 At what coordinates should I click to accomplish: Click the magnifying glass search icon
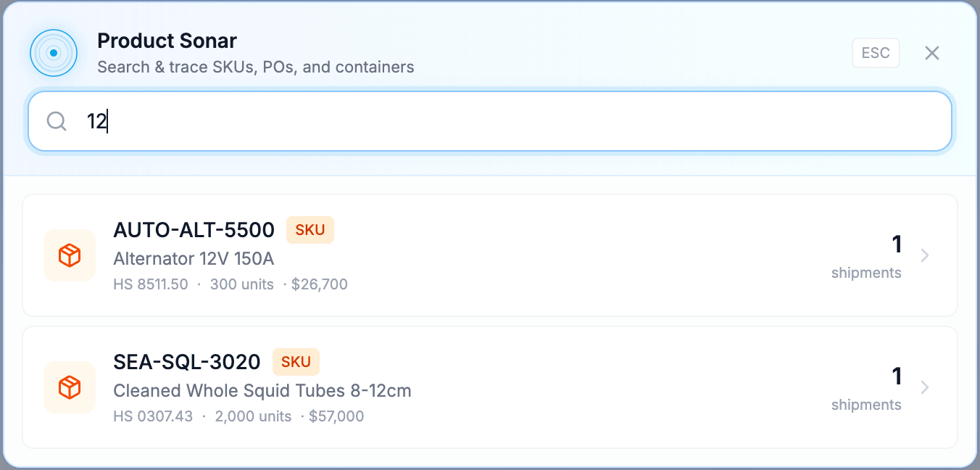point(56,121)
